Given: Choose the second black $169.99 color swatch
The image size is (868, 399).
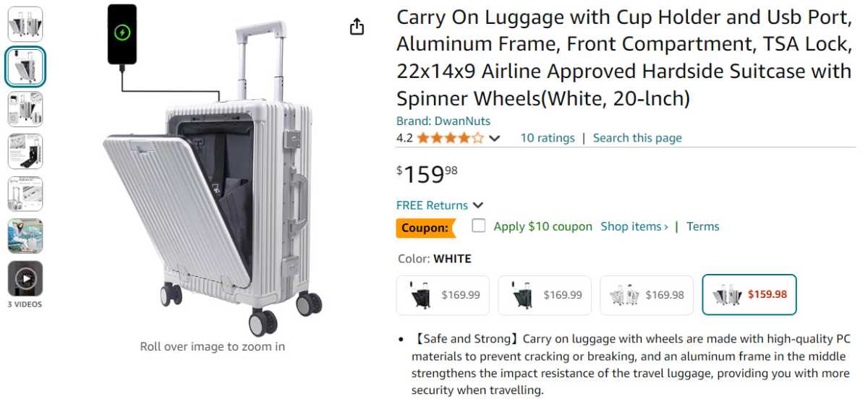Looking at the screenshot, I should [x=545, y=295].
